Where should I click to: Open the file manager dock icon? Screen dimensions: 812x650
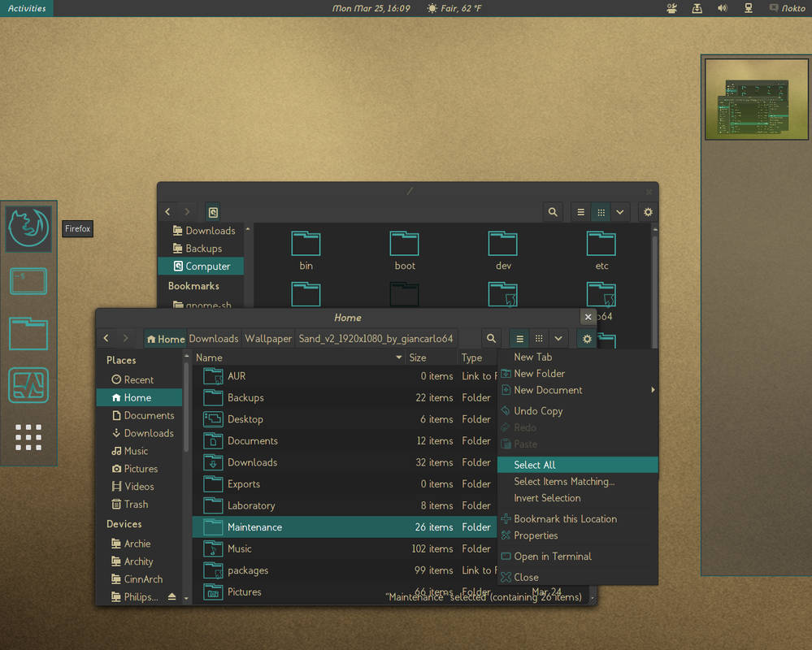[x=28, y=334]
